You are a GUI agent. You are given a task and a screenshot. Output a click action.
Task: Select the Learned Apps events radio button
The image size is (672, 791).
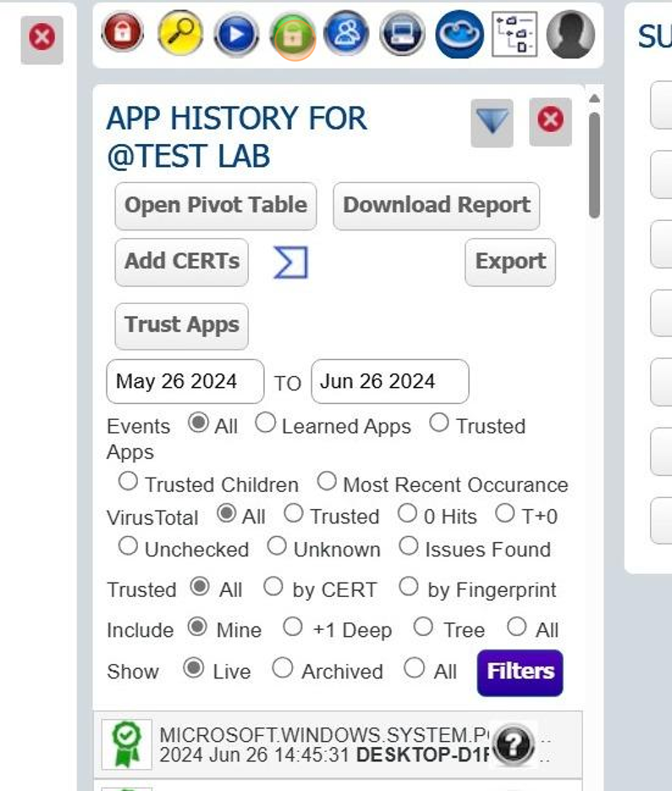(266, 423)
